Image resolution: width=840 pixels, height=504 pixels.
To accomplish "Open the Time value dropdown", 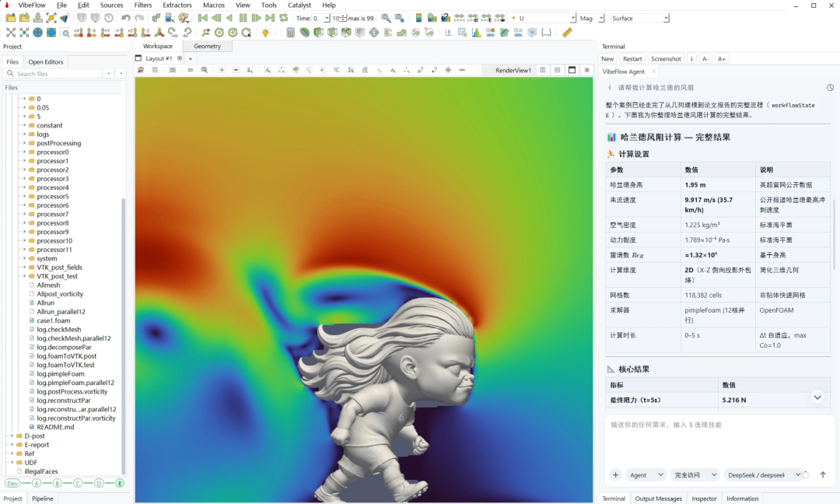I will click(x=327, y=18).
